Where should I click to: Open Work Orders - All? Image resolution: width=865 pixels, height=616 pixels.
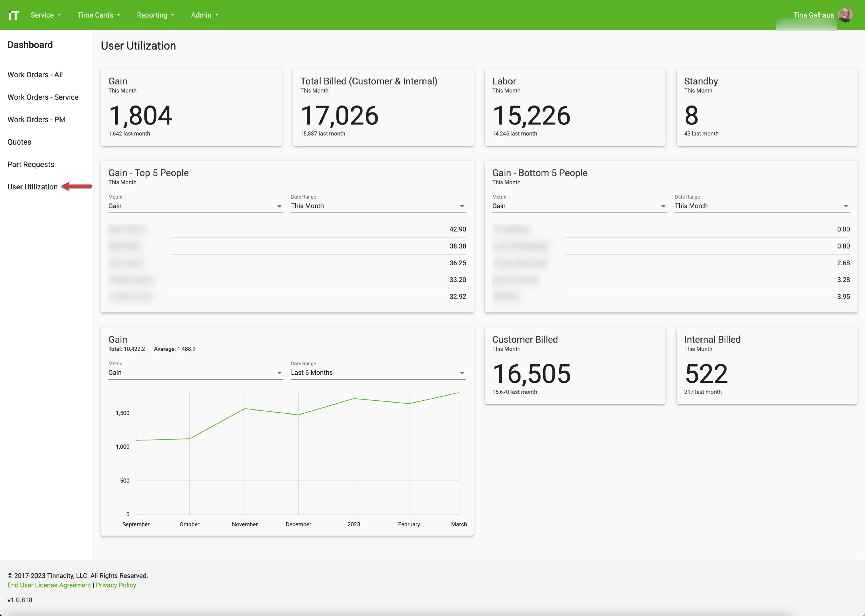[x=35, y=74]
